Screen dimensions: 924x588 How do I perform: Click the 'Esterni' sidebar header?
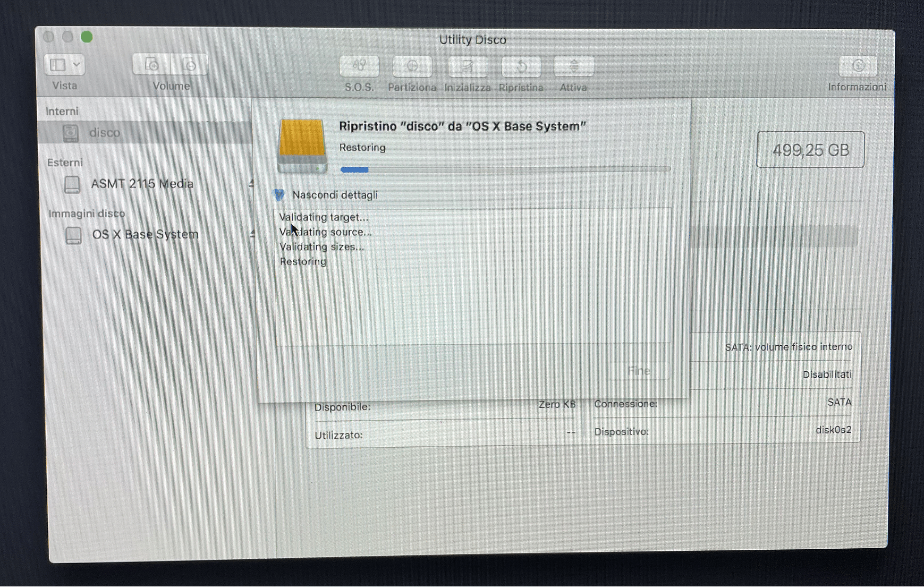pyautogui.click(x=65, y=163)
